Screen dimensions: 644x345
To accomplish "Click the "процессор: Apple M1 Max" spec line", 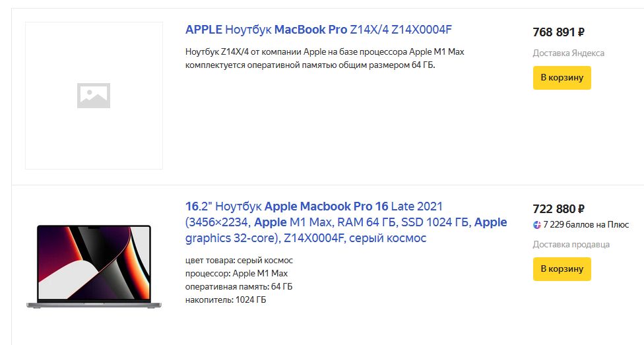I will (x=236, y=274).
